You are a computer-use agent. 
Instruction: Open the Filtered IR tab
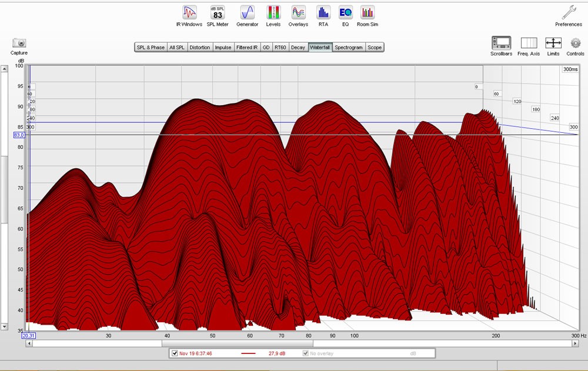point(247,47)
